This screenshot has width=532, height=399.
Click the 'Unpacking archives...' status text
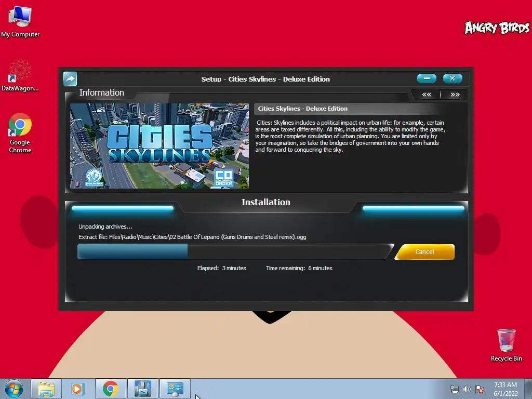[105, 227]
